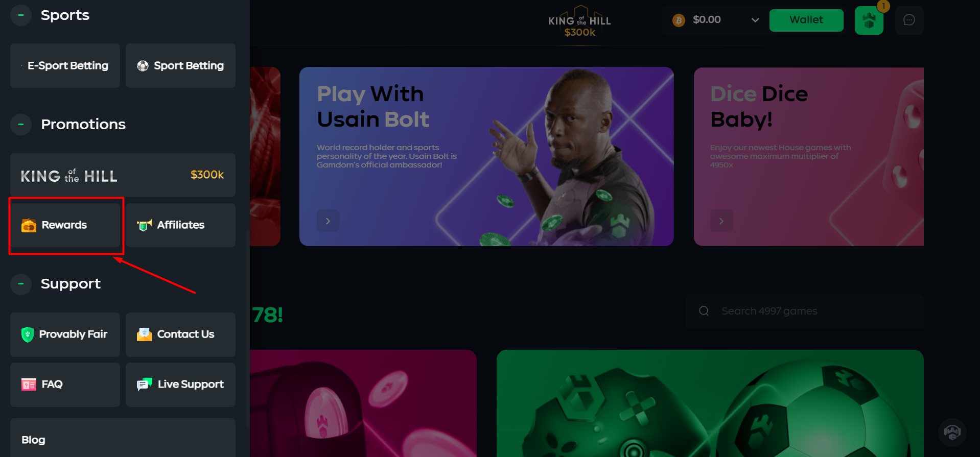Open the FAQ icon entry
Image resolution: width=980 pixels, height=457 pixels.
(x=29, y=384)
